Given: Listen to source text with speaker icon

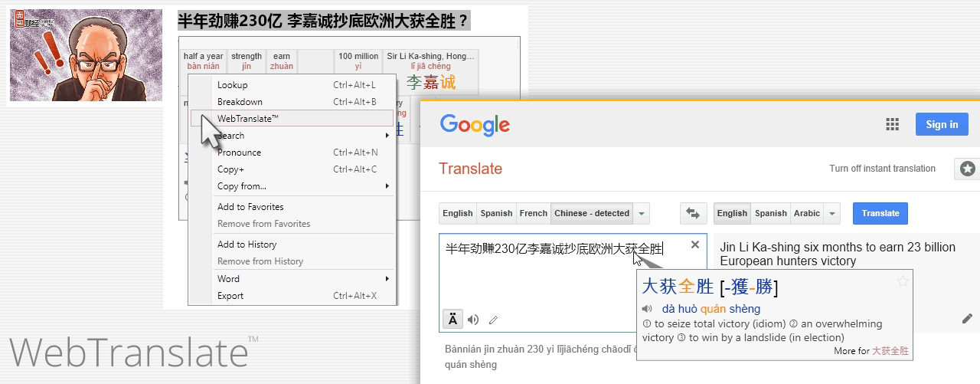Looking at the screenshot, I should pos(473,320).
